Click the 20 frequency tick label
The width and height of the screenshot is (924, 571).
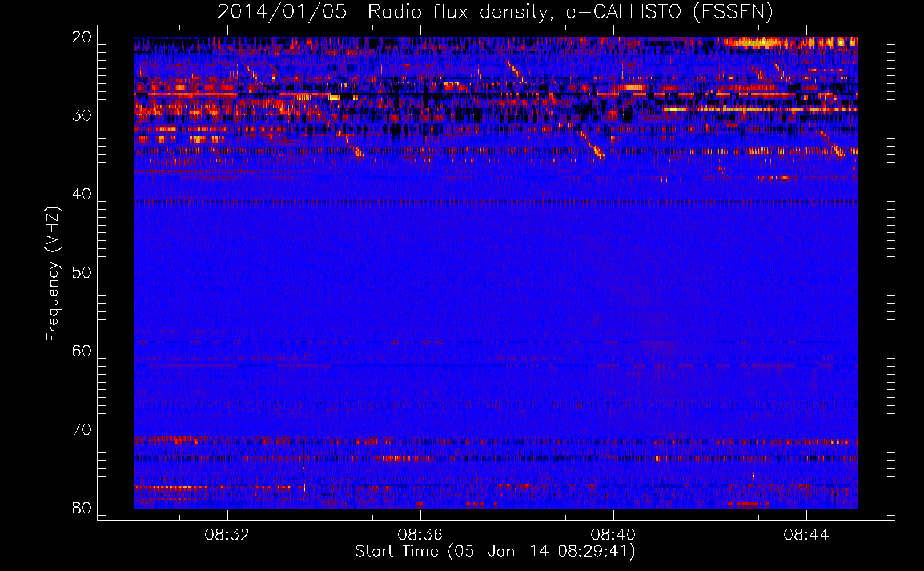(82, 37)
